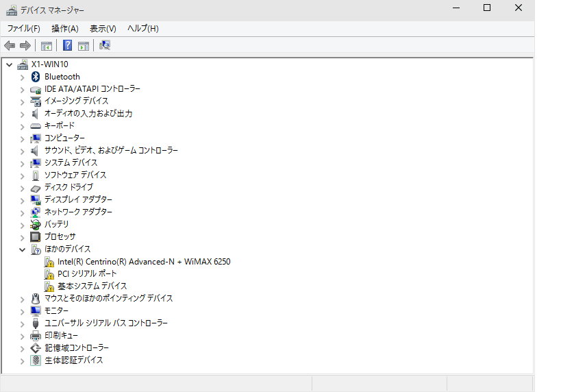561x392 pixels.
Task: Select the Bluetooth category icon
Action: [x=36, y=77]
